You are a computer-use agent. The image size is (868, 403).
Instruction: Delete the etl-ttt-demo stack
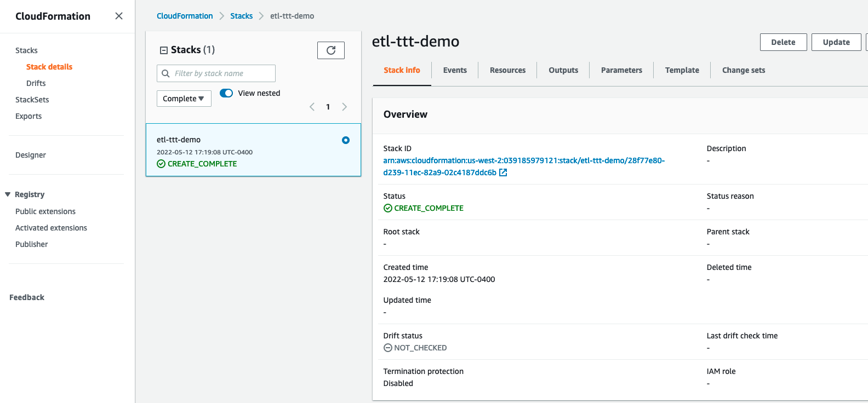click(784, 42)
